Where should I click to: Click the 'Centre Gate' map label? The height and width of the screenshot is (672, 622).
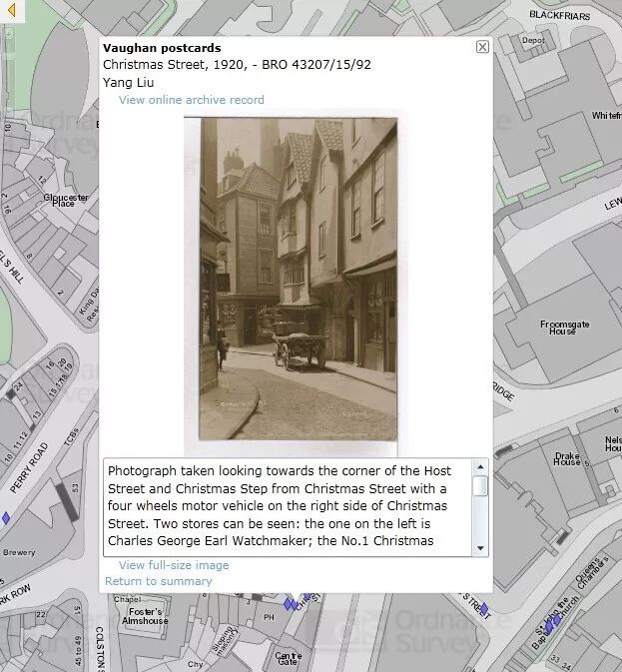[289, 659]
